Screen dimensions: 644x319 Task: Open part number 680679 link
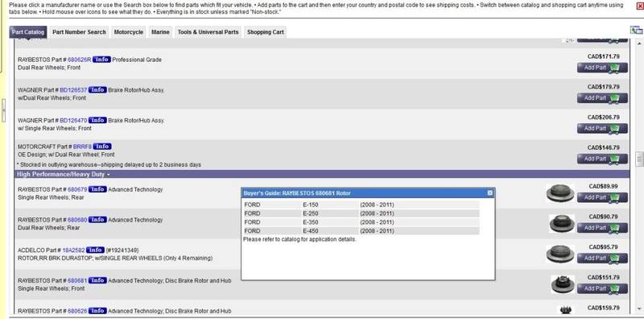click(x=77, y=189)
